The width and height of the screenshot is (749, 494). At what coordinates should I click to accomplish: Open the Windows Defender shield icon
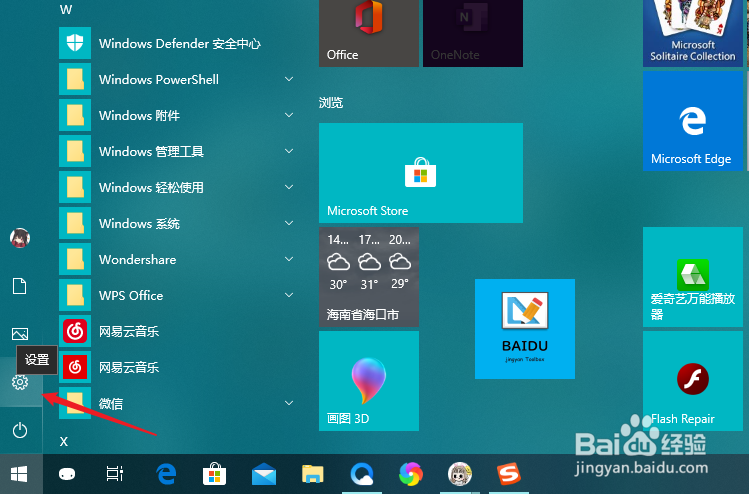[x=75, y=43]
